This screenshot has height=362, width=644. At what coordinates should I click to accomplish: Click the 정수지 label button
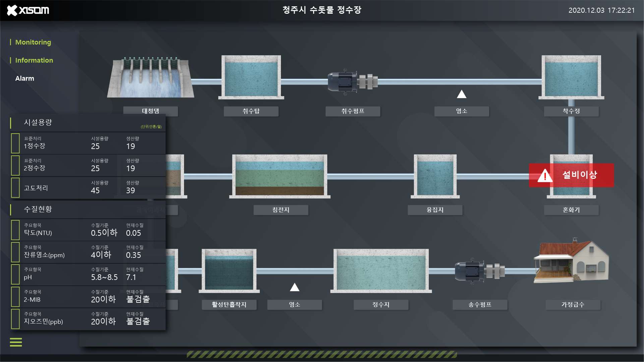(x=381, y=305)
